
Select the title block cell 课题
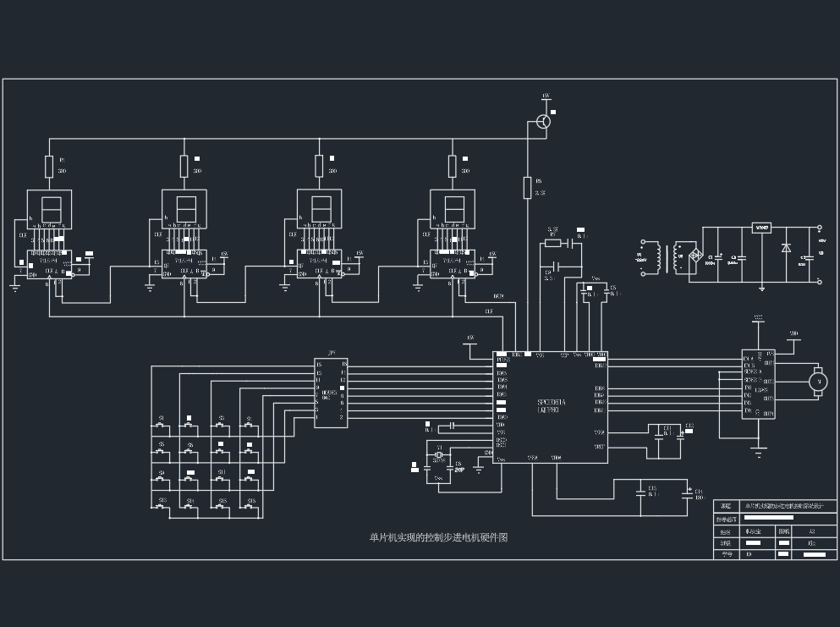(x=727, y=506)
